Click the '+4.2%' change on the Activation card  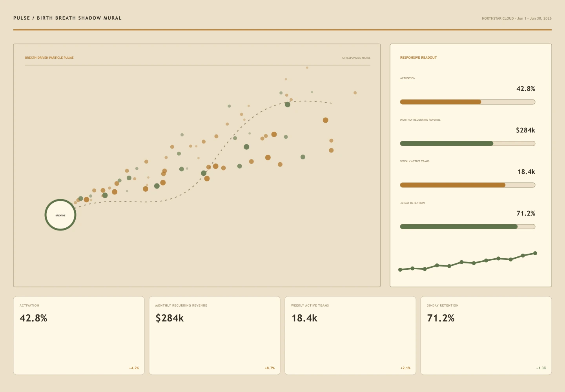click(134, 368)
